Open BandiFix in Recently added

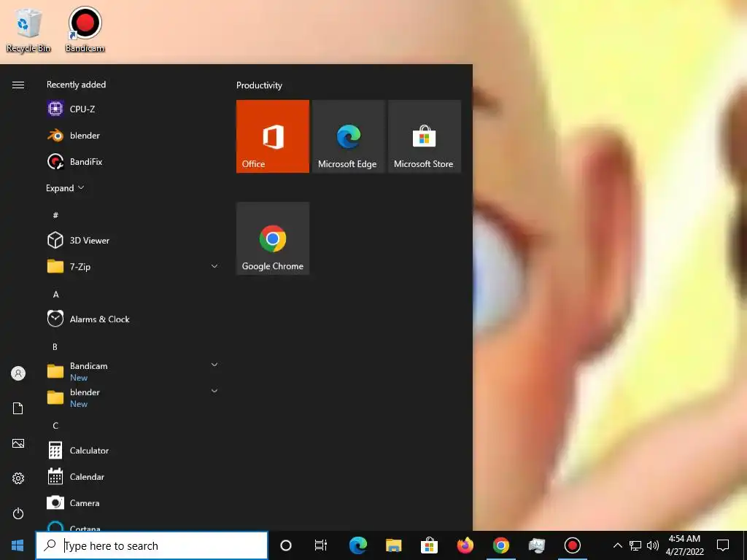click(132, 161)
